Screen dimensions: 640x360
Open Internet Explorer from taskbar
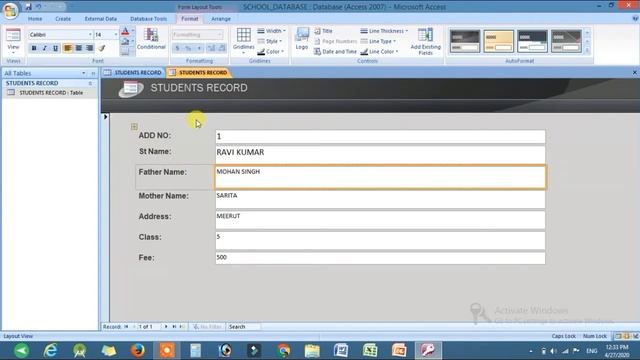51,351
